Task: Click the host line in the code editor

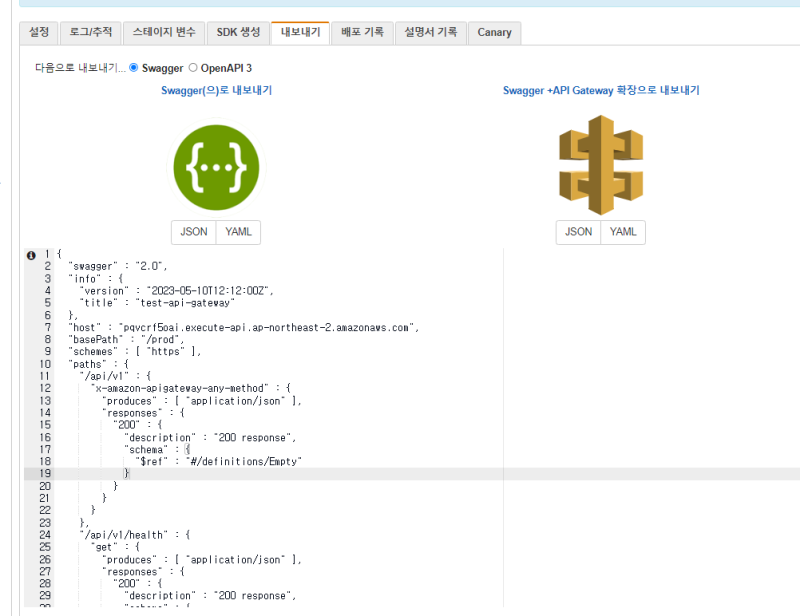Action: (240, 327)
